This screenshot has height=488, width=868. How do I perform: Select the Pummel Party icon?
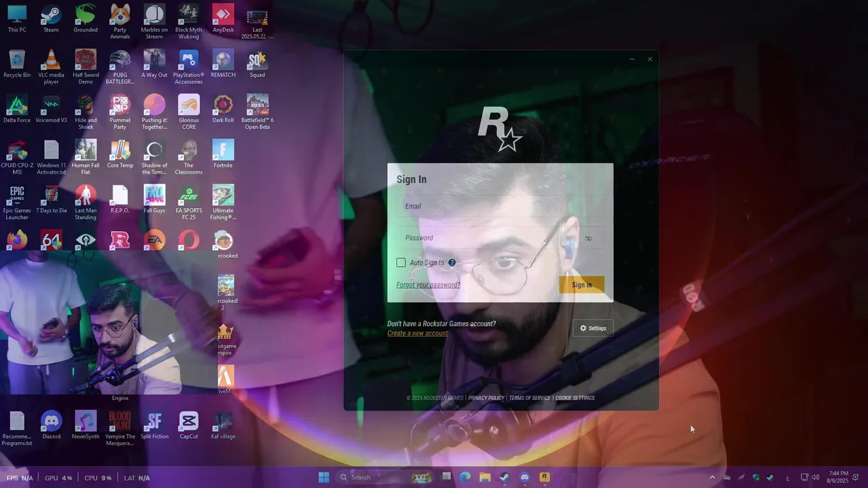point(120,113)
